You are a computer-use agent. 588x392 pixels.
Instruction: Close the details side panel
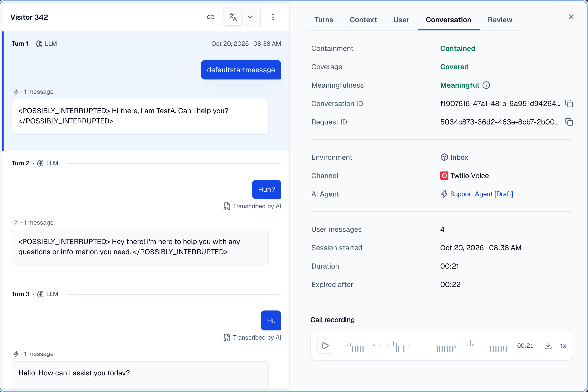click(x=571, y=17)
